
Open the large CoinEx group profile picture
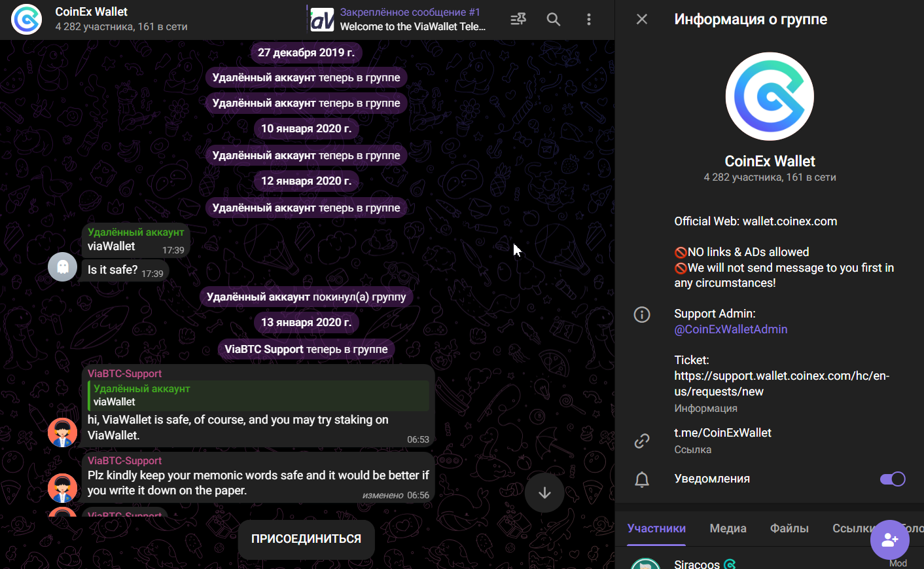point(770,96)
